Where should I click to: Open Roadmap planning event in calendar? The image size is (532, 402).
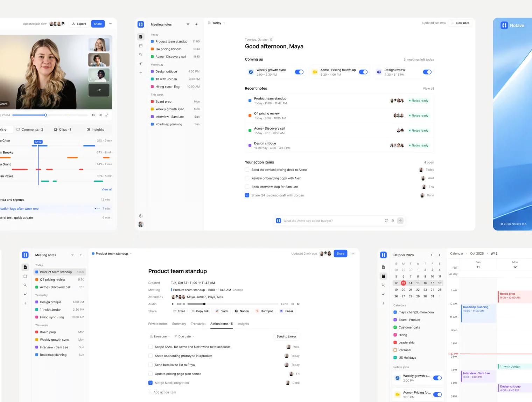478,313
